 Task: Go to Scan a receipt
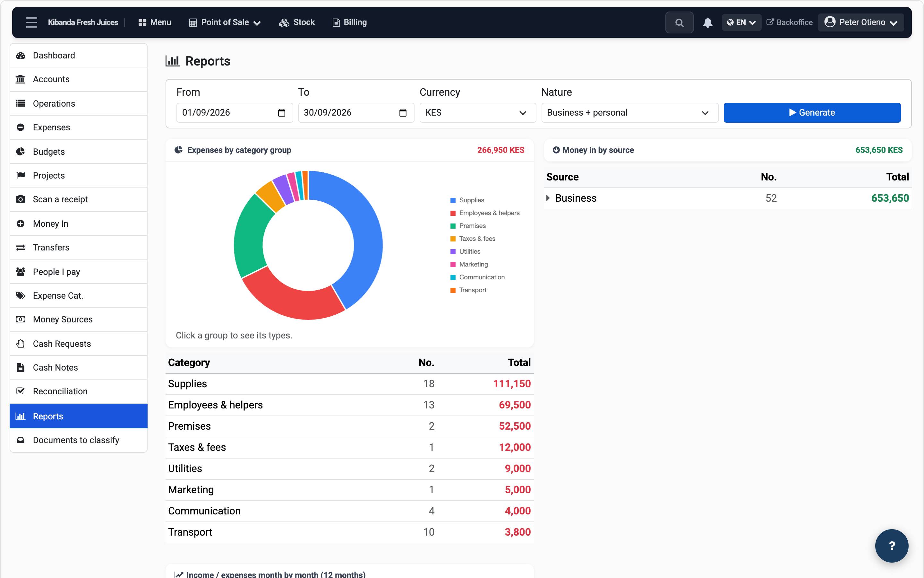pos(79,199)
